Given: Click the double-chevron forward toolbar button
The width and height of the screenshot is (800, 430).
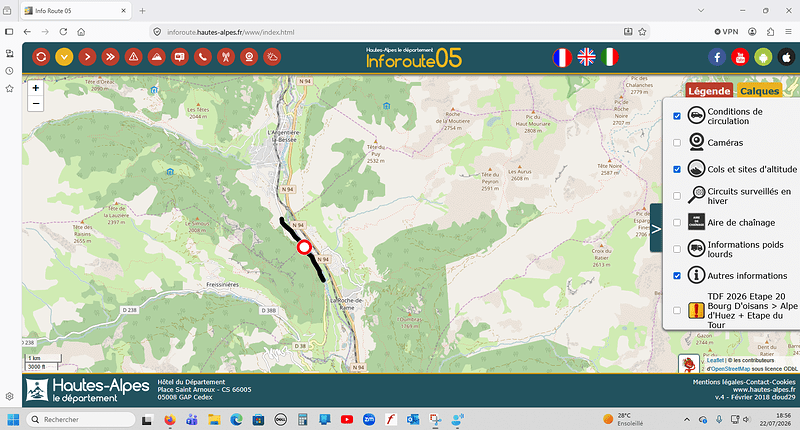Looking at the screenshot, I should (x=110, y=57).
